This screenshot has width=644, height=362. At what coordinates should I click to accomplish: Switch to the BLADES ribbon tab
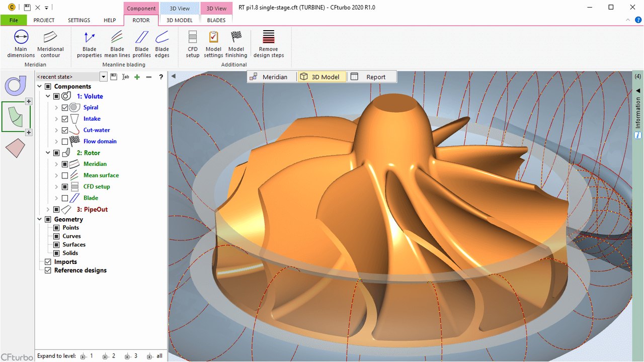[x=216, y=20]
